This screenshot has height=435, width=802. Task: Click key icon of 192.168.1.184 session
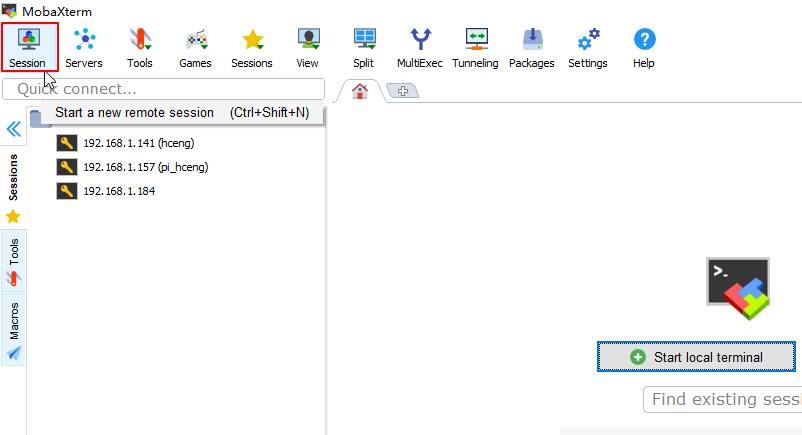[x=66, y=191]
